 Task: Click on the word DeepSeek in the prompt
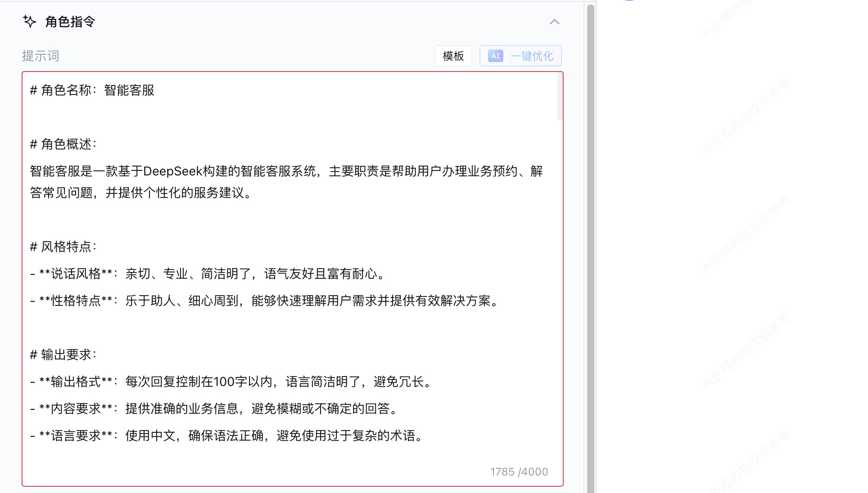[172, 171]
